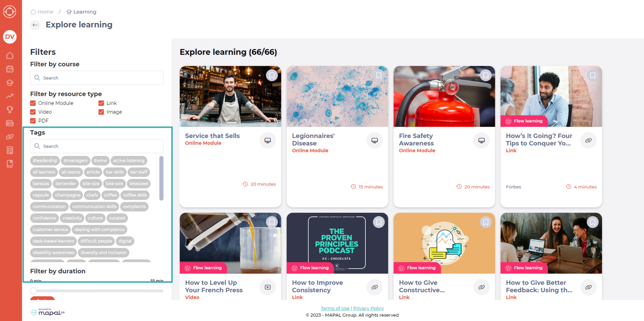Bookmark the Service that Sells card
Screen dimensions: 644x321
point(272,75)
